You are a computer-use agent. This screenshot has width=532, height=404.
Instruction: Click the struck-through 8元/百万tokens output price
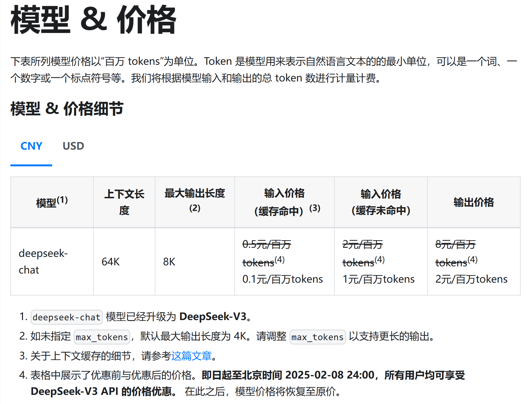pos(456,253)
